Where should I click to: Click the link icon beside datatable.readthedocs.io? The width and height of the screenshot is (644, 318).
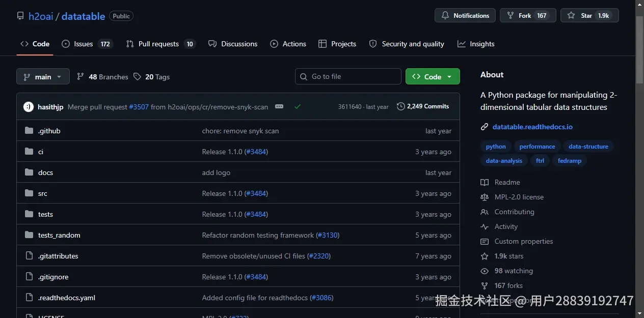[485, 127]
